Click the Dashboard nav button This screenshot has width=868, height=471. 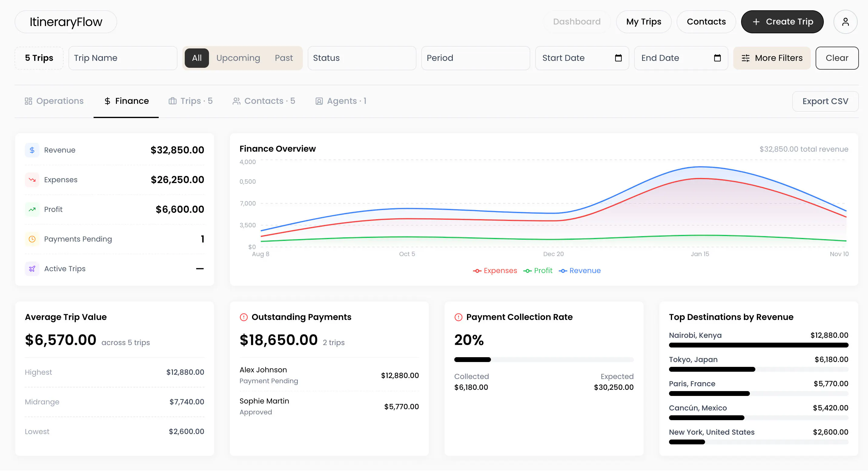point(577,22)
